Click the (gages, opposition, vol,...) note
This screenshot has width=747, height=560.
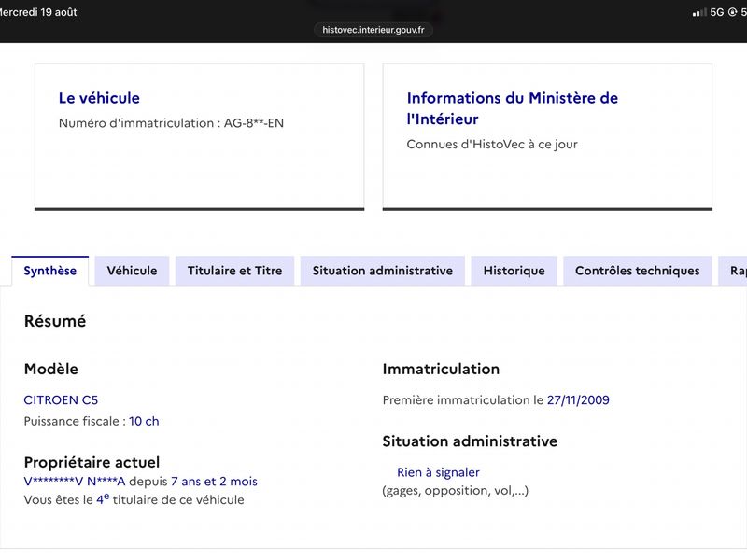click(456, 491)
